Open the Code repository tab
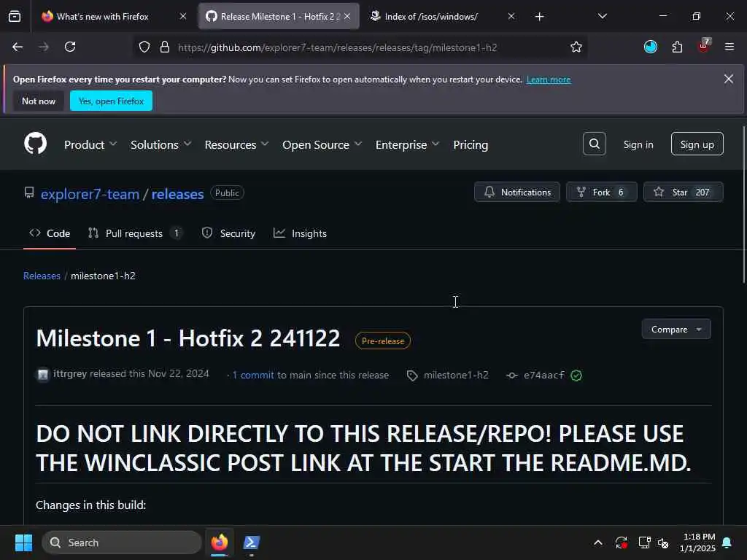This screenshot has width=747, height=560. pos(50,233)
